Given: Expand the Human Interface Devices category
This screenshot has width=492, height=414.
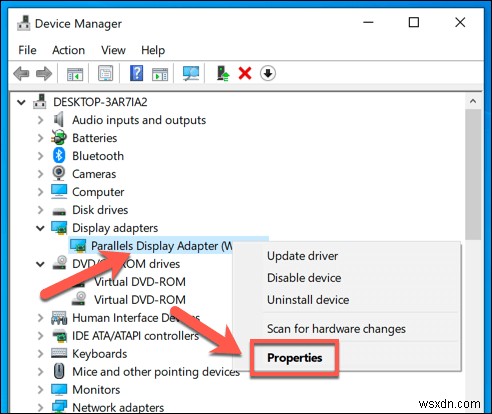Looking at the screenshot, I should (40, 318).
